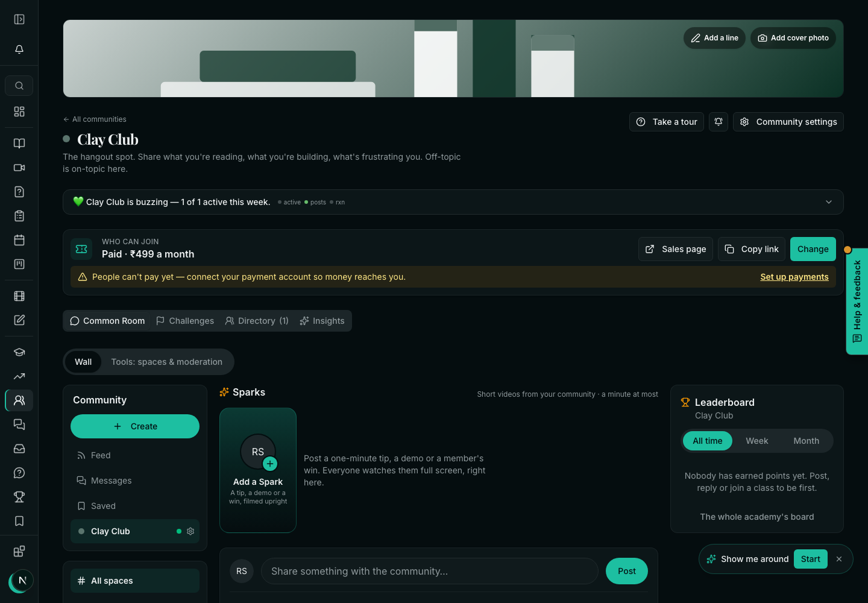
Task: Open the trending arrow analytics icon
Action: click(x=19, y=376)
